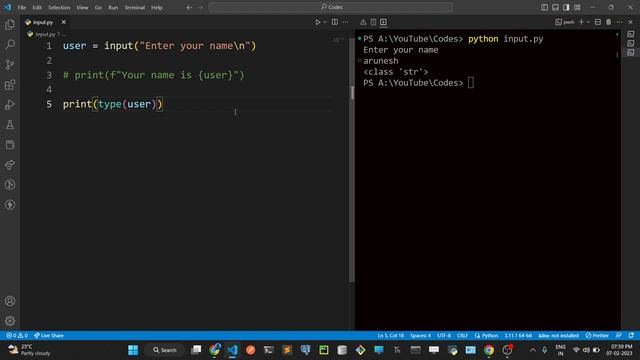Show the Problems panel warning icon
Image resolution: width=640 pixels, height=360 pixels.
click(x=363, y=22)
